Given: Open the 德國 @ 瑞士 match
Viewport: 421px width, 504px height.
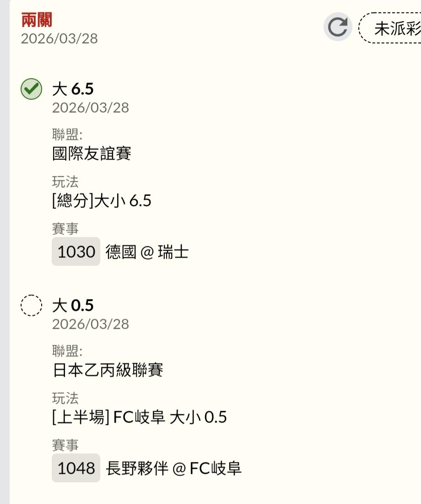Looking at the screenshot, I should coord(147,252).
